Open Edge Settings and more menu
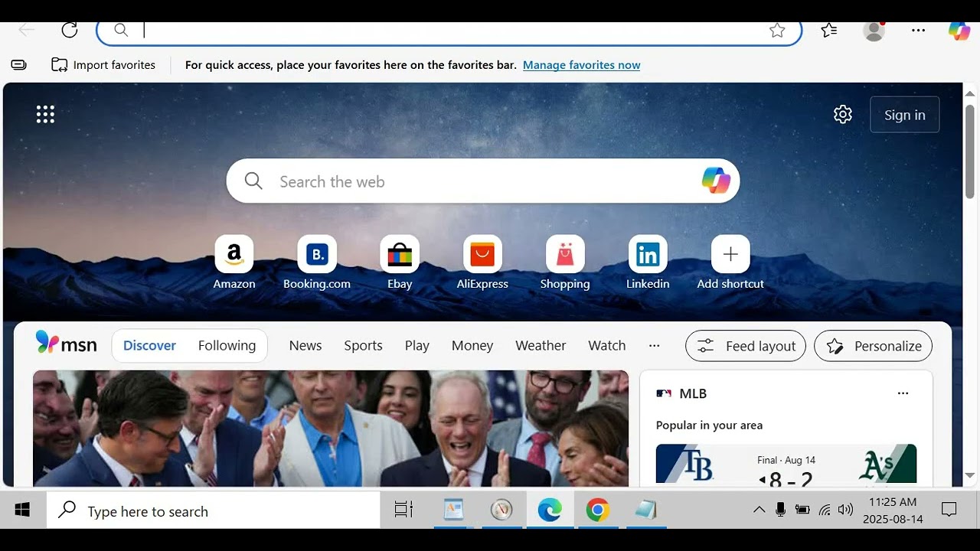This screenshot has height=551, width=980. (x=918, y=30)
